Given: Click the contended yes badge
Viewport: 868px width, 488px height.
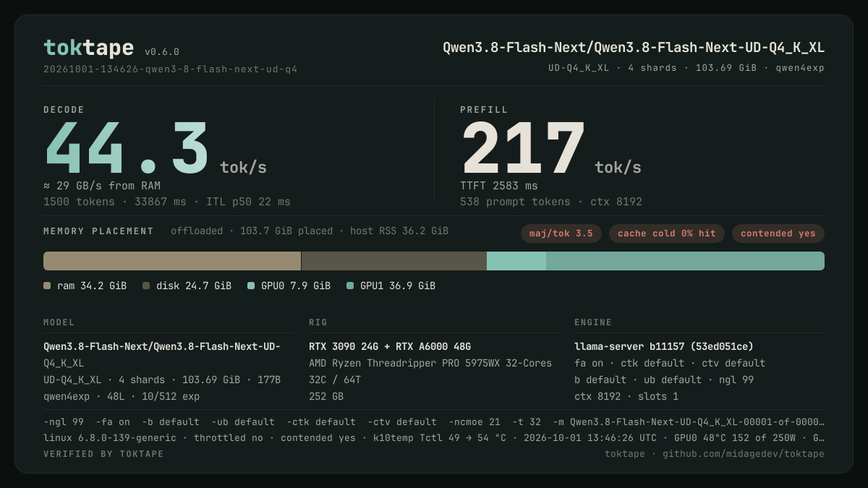Looking at the screenshot, I should coord(778,234).
